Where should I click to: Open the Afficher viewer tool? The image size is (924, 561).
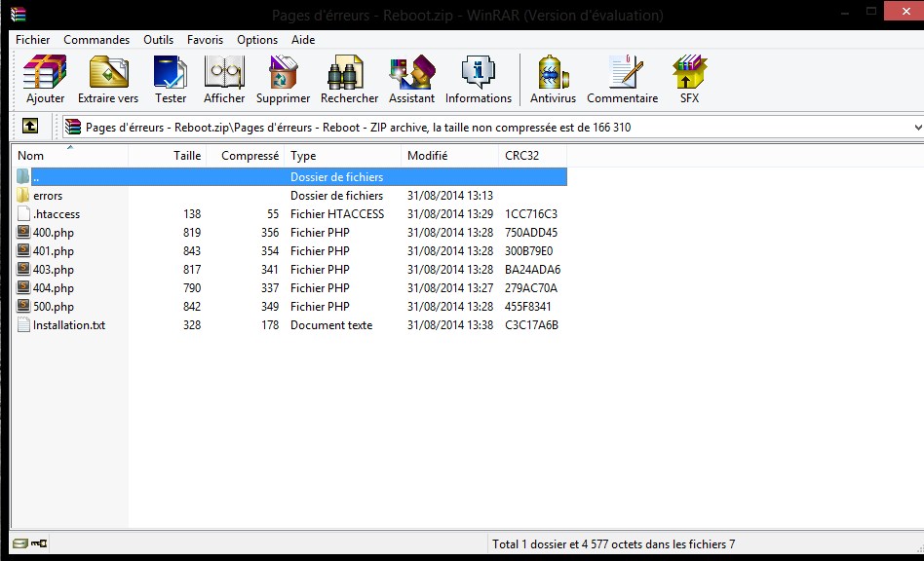(224, 72)
